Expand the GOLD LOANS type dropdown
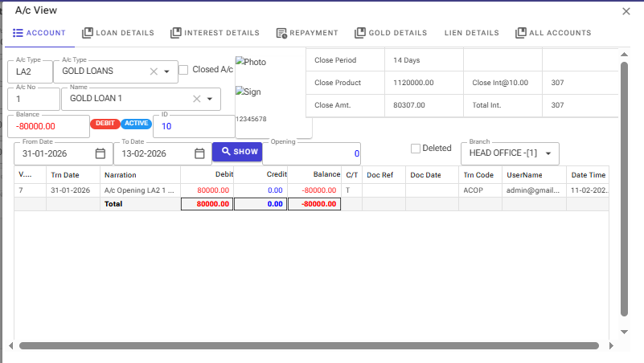 [167, 71]
